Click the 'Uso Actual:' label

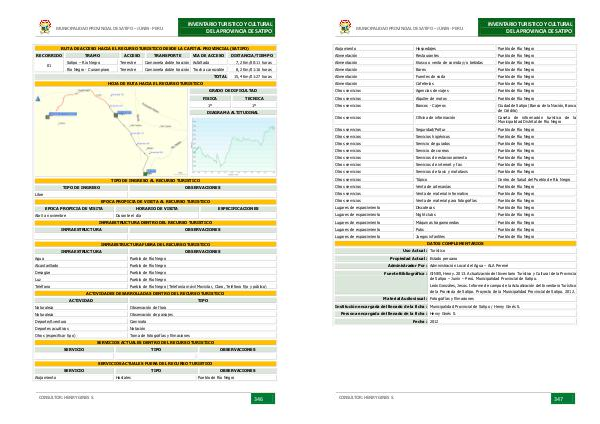[414, 251]
